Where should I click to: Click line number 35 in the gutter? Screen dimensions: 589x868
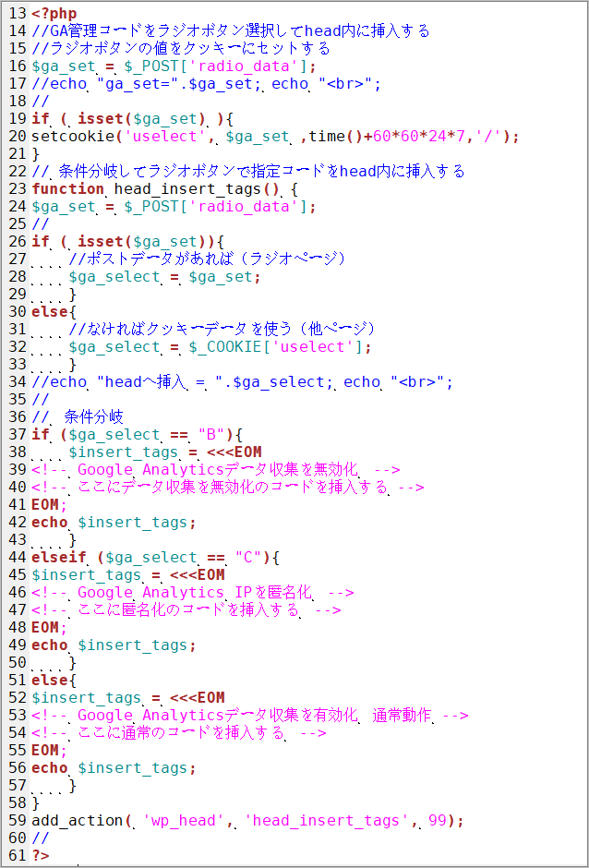pyautogui.click(x=18, y=399)
